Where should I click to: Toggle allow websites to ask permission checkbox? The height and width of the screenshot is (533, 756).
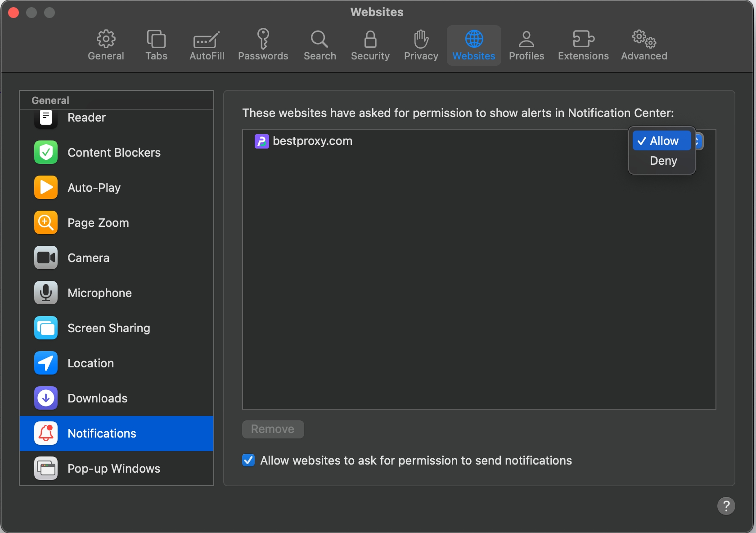tap(248, 461)
